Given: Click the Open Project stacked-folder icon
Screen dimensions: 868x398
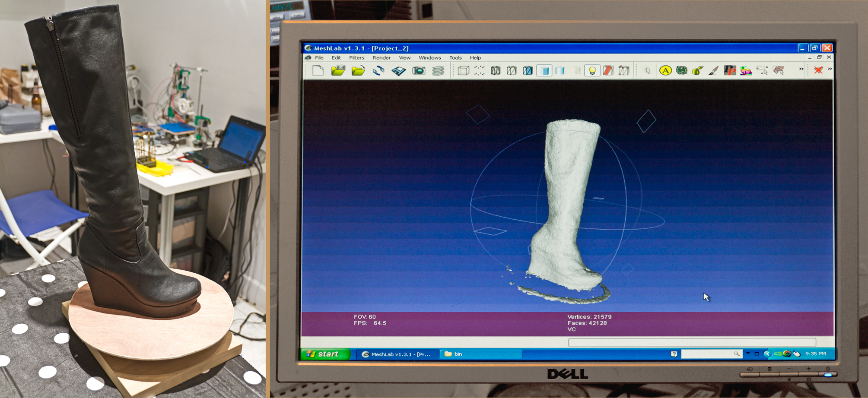Looking at the screenshot, I should click(338, 70).
